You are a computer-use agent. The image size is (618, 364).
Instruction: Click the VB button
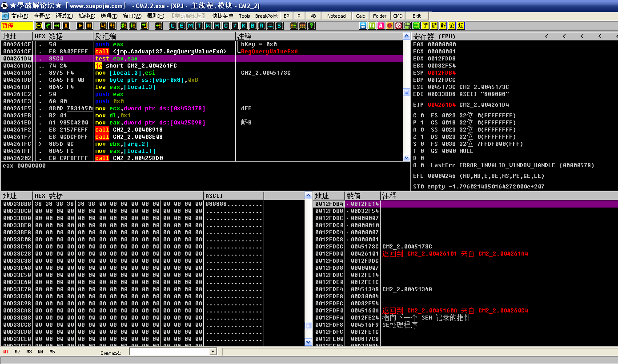pyautogui.click(x=313, y=16)
